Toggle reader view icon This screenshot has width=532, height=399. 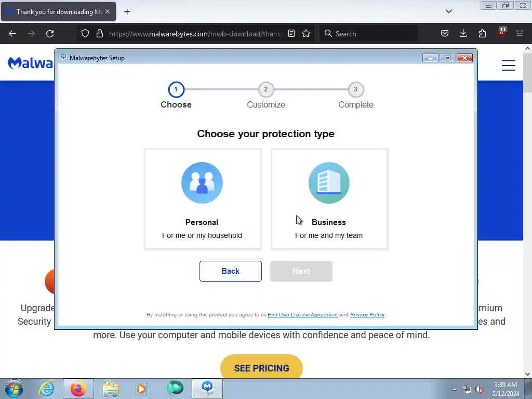[291, 33]
